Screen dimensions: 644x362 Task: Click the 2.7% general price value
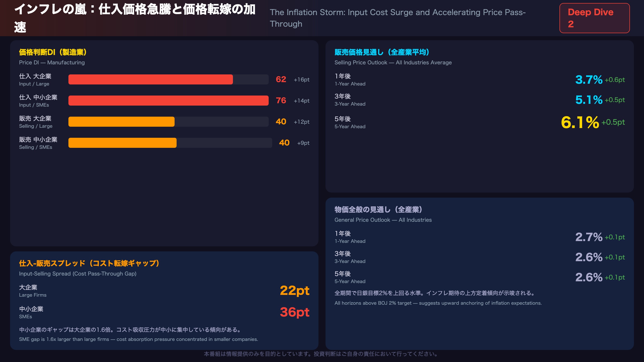[589, 237]
